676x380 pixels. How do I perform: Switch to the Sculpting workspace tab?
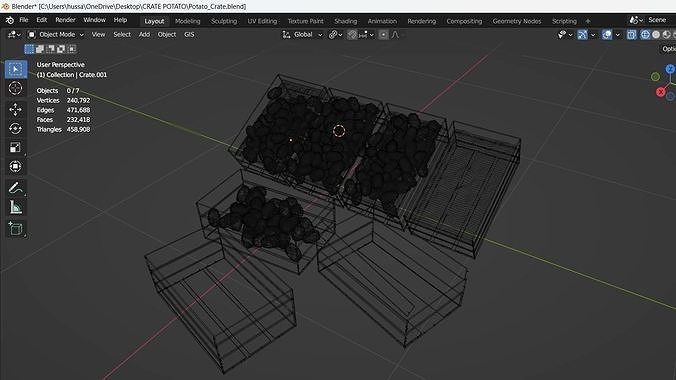(x=224, y=21)
